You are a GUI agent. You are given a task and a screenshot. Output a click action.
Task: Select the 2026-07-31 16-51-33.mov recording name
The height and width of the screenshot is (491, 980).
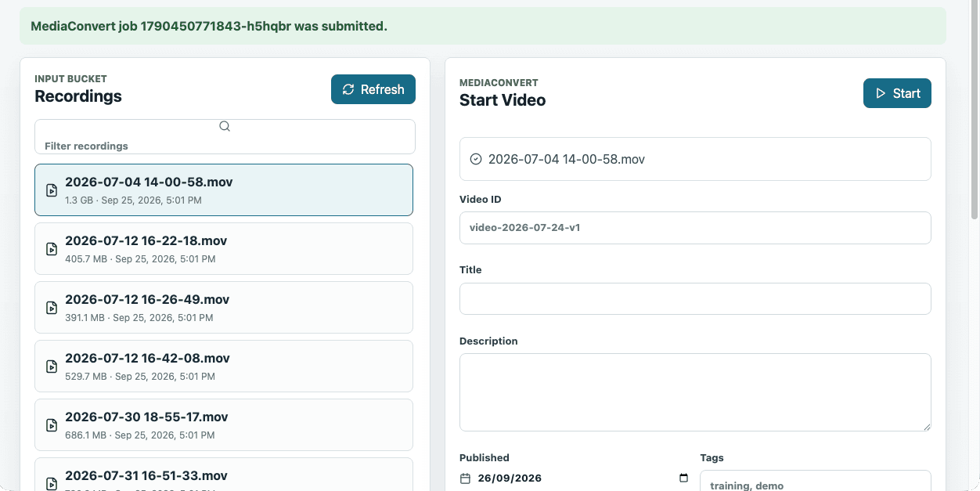(146, 475)
